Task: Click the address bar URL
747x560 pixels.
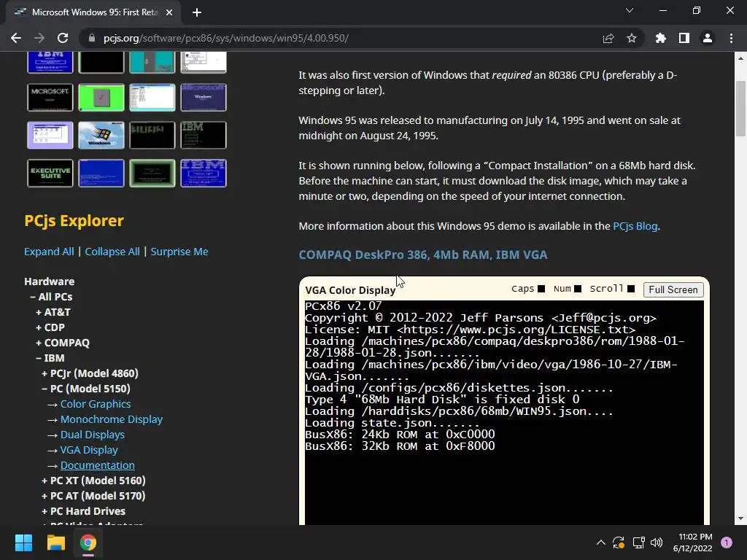Action: tap(226, 38)
